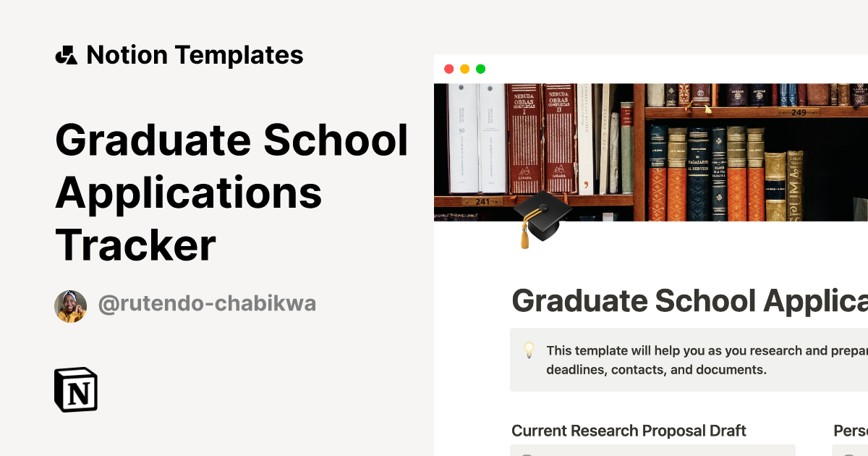The height and width of the screenshot is (456, 868).
Task: Expand the partially visible Pers... column
Action: click(x=854, y=431)
